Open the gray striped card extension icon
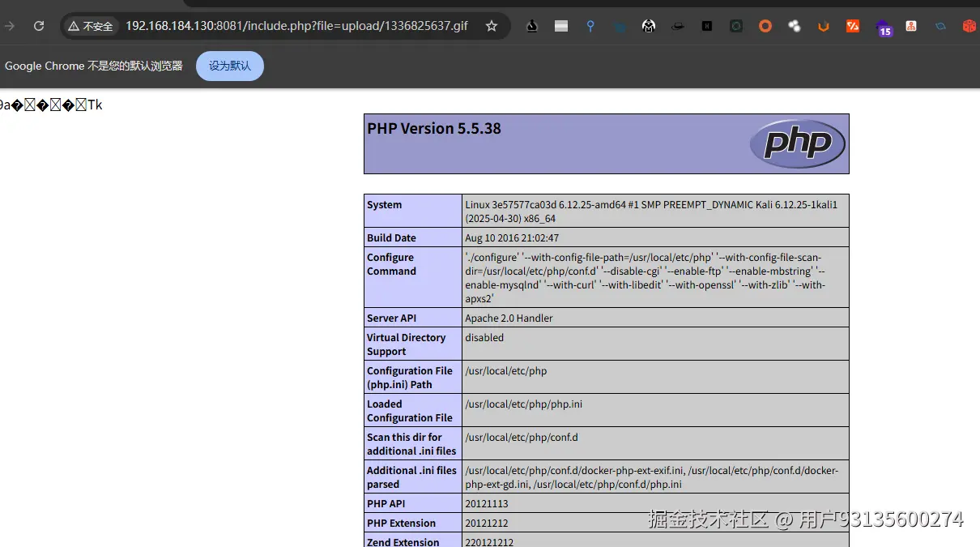 click(x=561, y=26)
